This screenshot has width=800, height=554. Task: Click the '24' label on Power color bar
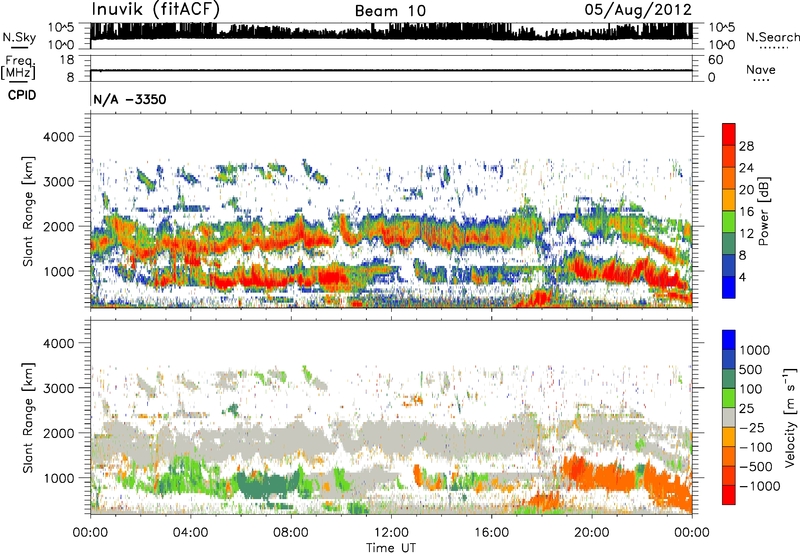coord(746,168)
